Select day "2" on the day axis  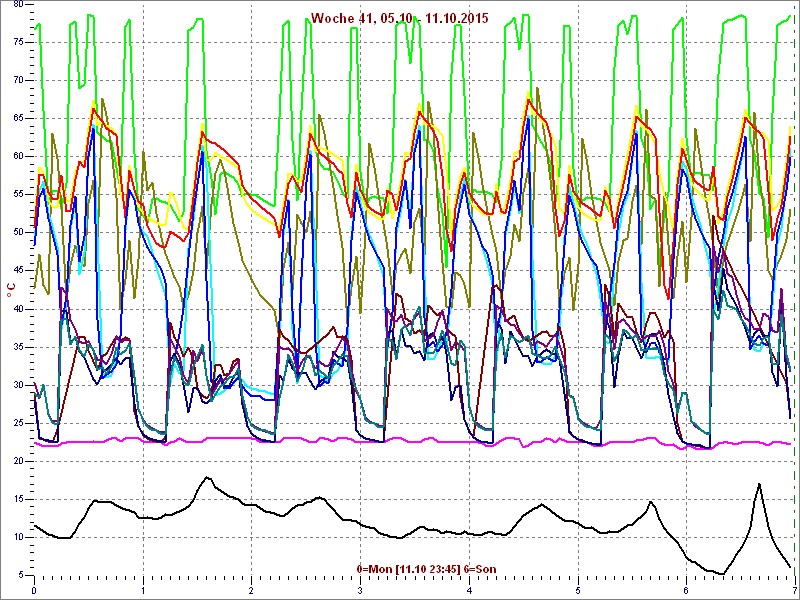tap(252, 591)
